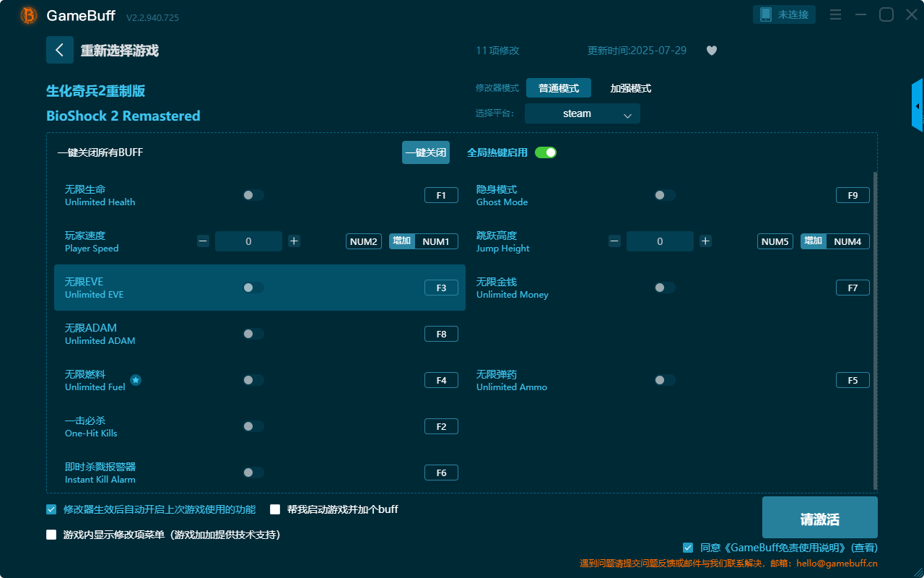The width and height of the screenshot is (924, 578).
Task: Uncheck the GameBuff disclaimer agreement checkbox
Action: coord(688,548)
